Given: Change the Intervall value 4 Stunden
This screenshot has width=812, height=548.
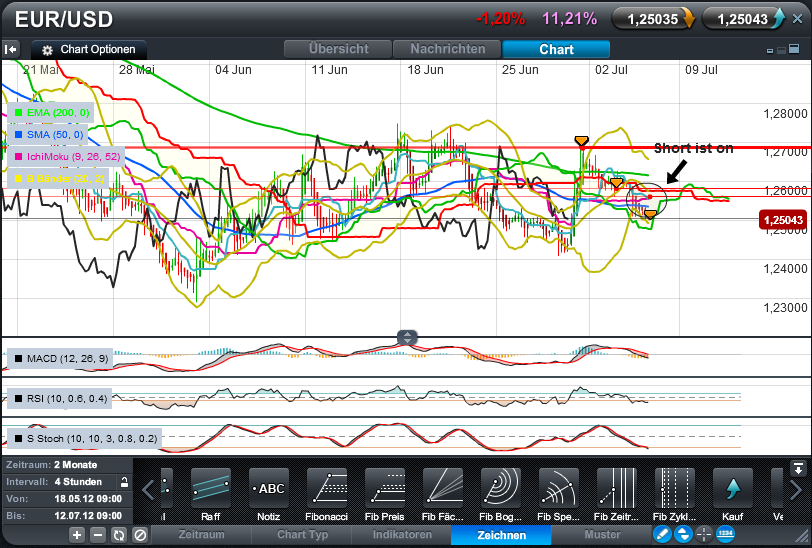Looking at the screenshot, I should [x=78, y=482].
